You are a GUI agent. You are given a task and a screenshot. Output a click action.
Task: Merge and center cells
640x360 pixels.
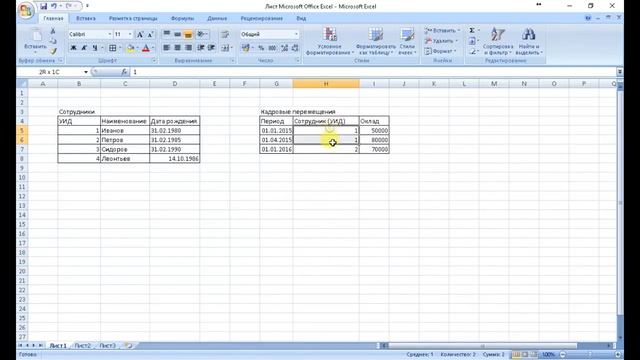coord(225,48)
